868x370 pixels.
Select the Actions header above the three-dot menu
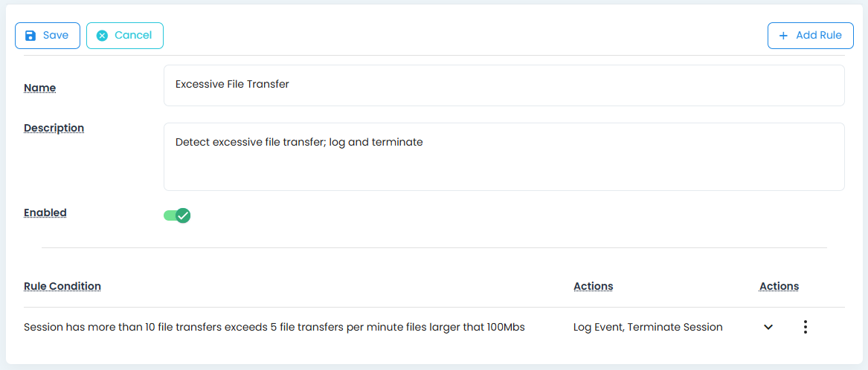(779, 286)
